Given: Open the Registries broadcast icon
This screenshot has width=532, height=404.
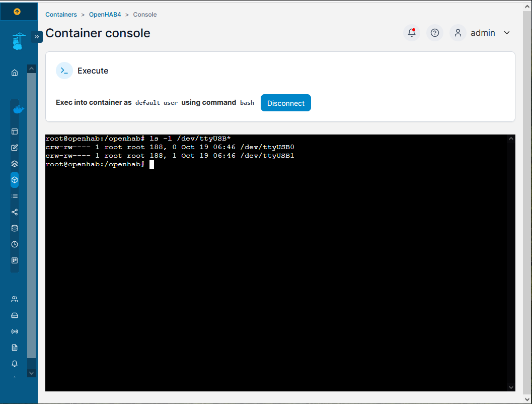Looking at the screenshot, I should tap(15, 331).
